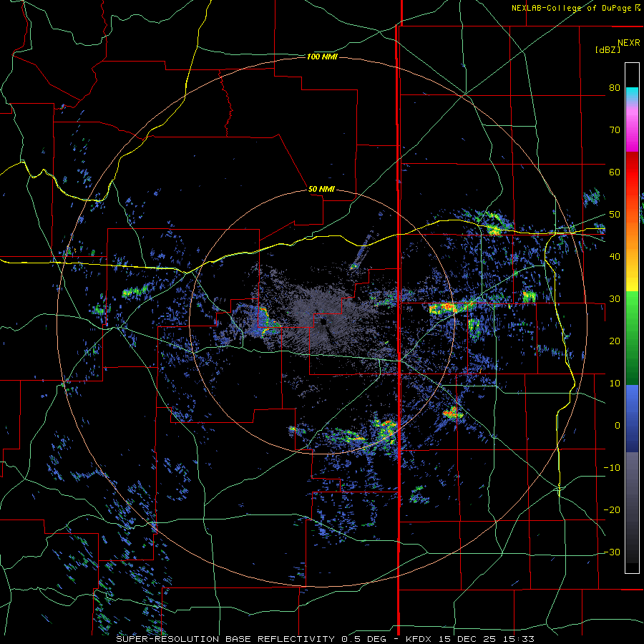Viewport: 644px width, 644px height.
Task: Click the 80 value on dBZ scale
Action: pyautogui.click(x=615, y=87)
